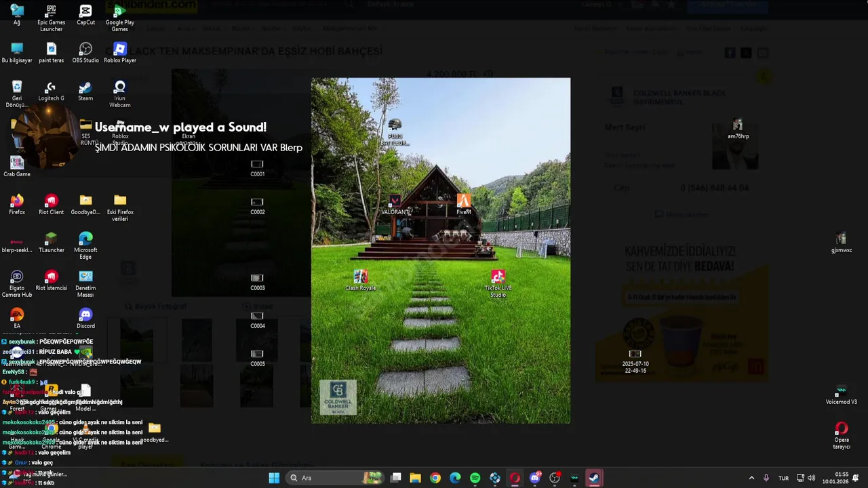Select the 2025-07-10 22-49-16 video file
868x488 pixels.
(x=635, y=361)
